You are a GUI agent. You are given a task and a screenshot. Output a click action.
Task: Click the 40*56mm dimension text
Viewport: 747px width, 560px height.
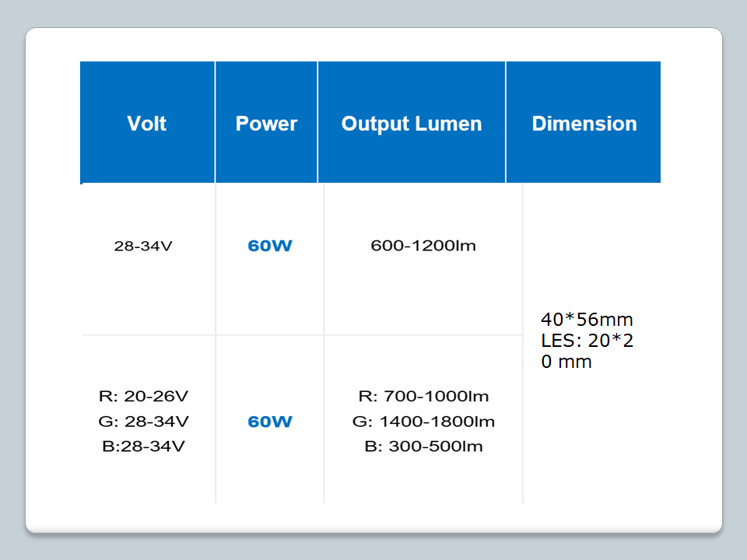tap(587, 320)
